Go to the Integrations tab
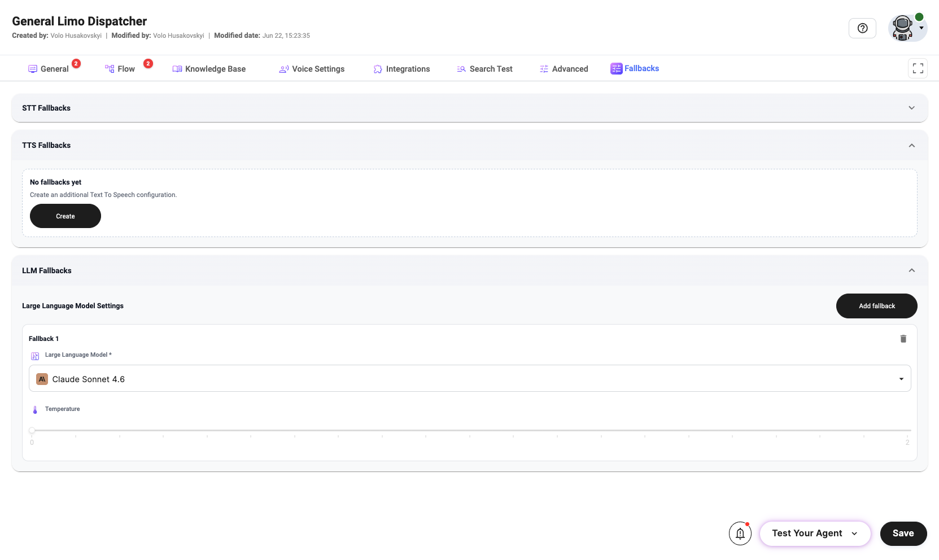Image resolution: width=939 pixels, height=560 pixels. click(401, 69)
